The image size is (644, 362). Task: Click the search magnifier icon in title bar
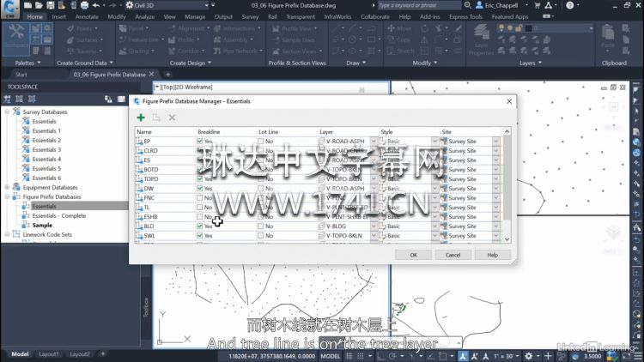pyautogui.click(x=468, y=5)
